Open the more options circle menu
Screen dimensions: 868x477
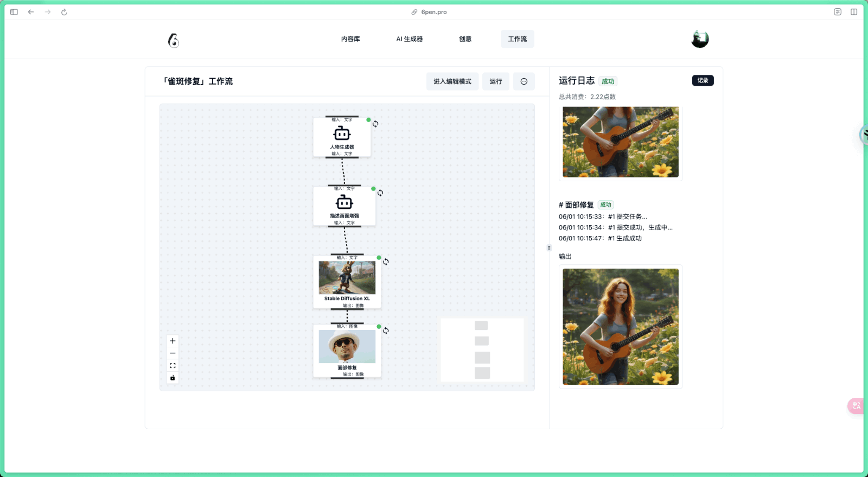pyautogui.click(x=524, y=81)
